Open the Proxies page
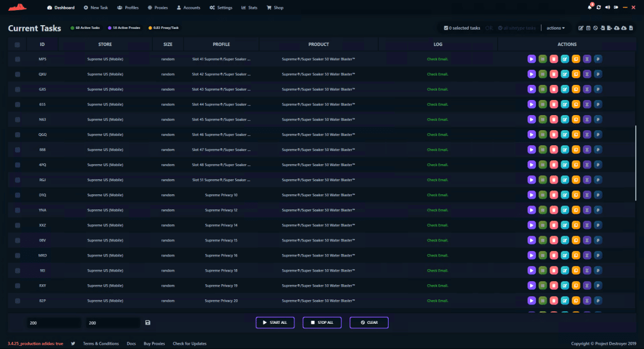 pos(158,8)
